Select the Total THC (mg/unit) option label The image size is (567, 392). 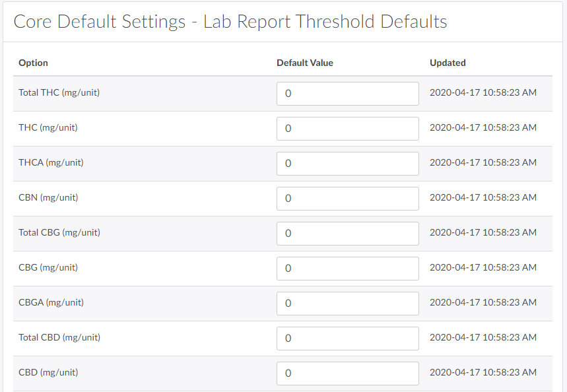point(59,93)
